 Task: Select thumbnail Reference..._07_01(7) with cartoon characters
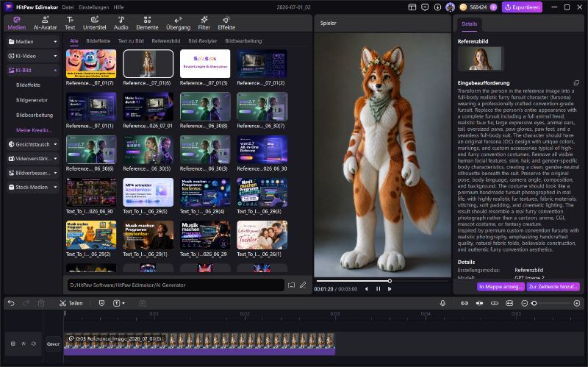(x=91, y=64)
